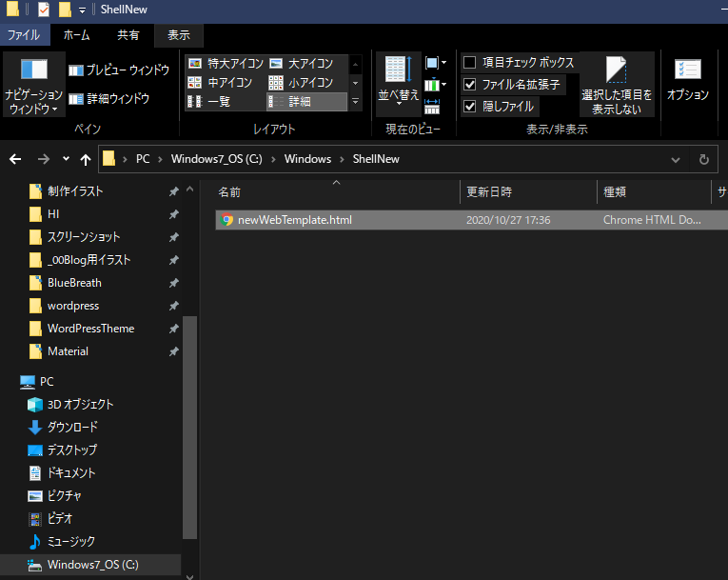Hide selected items (選択した項目を表示しない)
Screen dimensions: 728x580
tap(617, 85)
